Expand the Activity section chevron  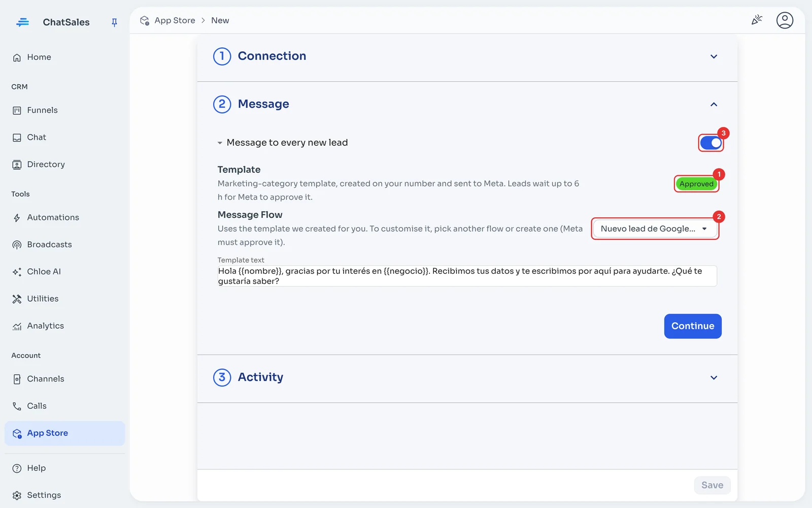click(714, 377)
